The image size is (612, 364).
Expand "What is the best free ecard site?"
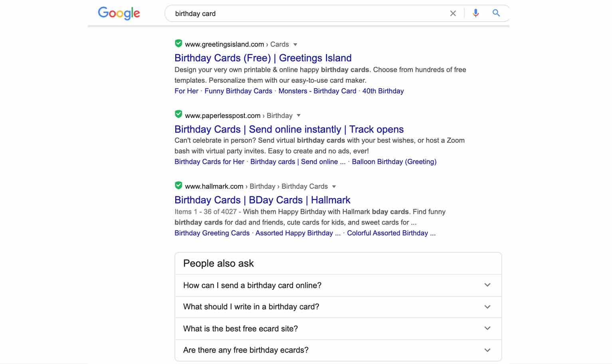pyautogui.click(x=338, y=329)
